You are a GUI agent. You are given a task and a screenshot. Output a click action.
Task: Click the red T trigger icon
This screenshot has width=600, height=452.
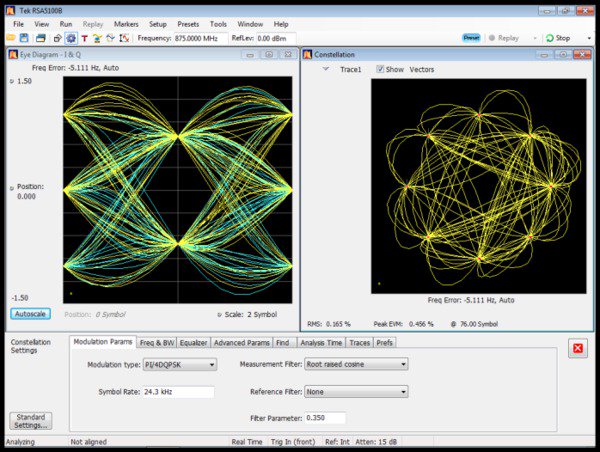(84, 38)
